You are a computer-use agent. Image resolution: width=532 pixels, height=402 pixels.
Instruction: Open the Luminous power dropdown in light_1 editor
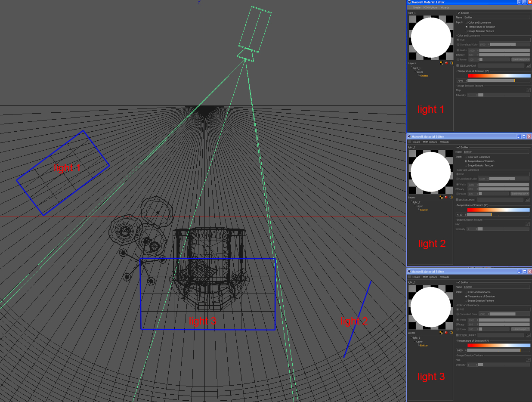(x=521, y=59)
